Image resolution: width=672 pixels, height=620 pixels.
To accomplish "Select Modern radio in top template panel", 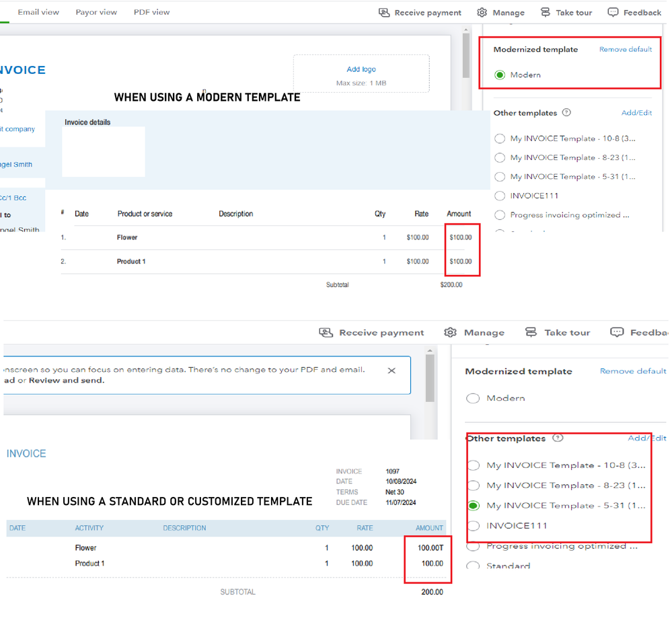I will (500, 75).
